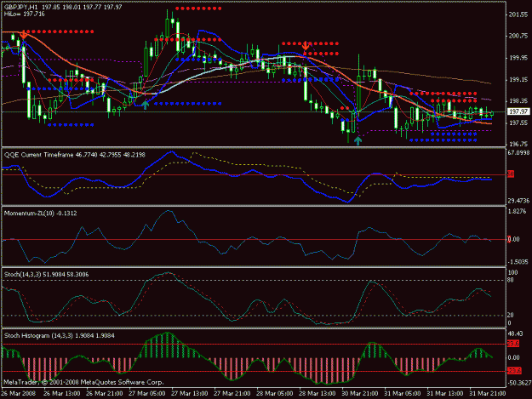Click the 31 Mar 05:00 time label
Screen dimensions: 532x399
click(403, 394)
